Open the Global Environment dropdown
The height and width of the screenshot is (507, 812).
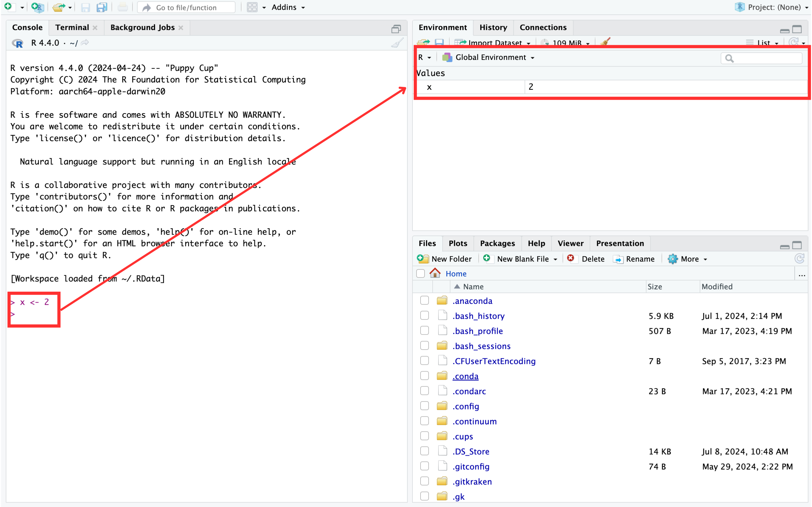[488, 57]
